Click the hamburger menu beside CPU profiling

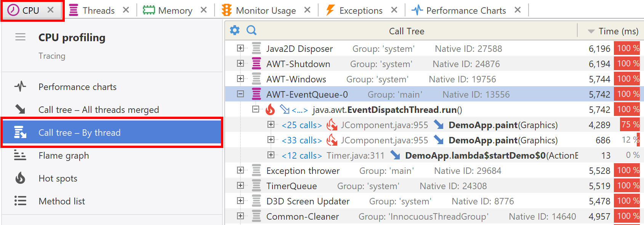click(20, 37)
